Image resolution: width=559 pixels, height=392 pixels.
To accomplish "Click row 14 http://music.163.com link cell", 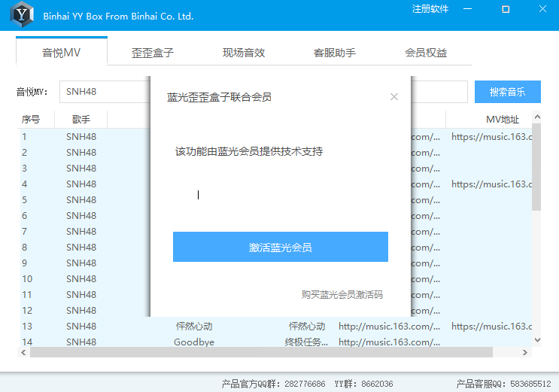I will pyautogui.click(x=389, y=342).
